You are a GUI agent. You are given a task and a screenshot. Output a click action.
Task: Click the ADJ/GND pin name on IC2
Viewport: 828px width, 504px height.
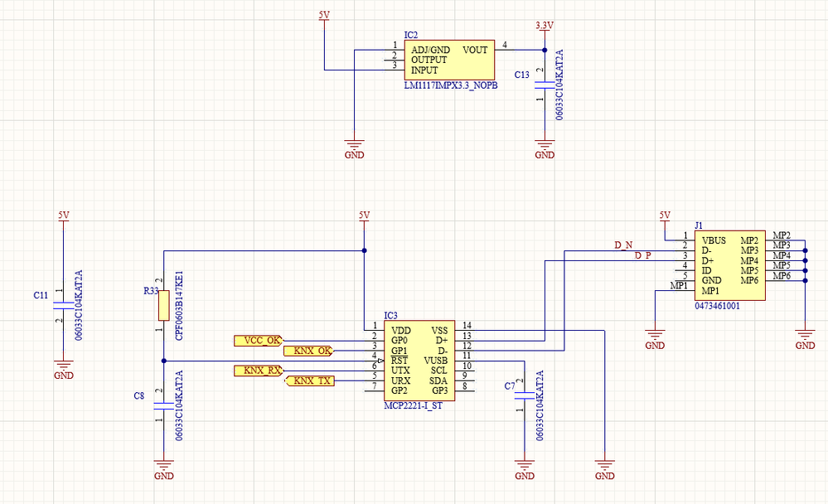[430, 51]
